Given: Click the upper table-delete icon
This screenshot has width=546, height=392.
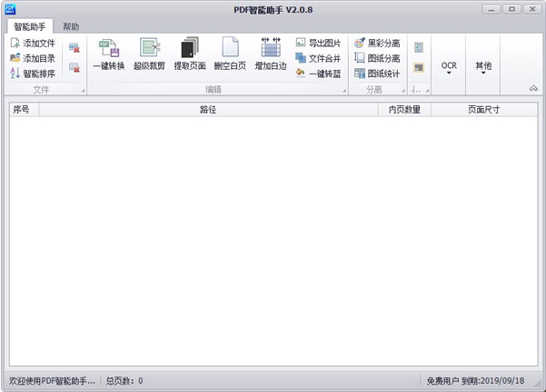Looking at the screenshot, I should 74,48.
